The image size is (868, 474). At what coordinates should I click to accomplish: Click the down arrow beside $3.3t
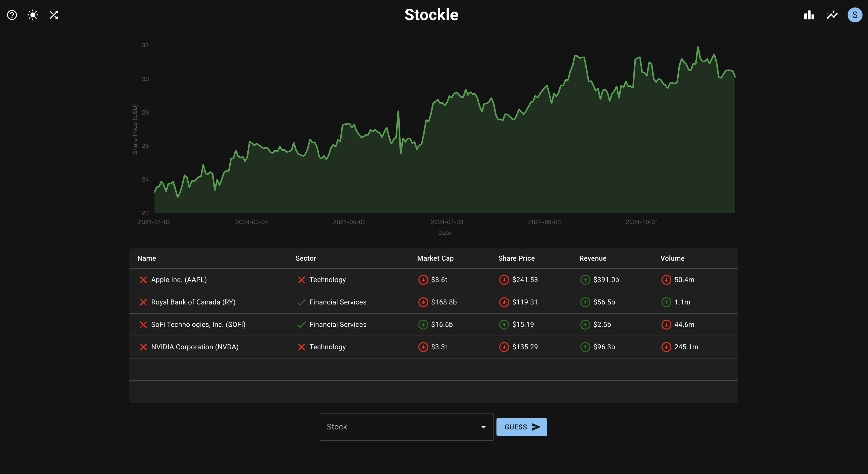click(423, 347)
